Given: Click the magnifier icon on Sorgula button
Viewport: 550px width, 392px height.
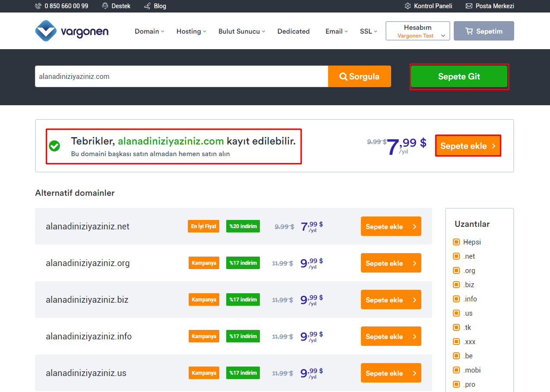Looking at the screenshot, I should tap(344, 76).
